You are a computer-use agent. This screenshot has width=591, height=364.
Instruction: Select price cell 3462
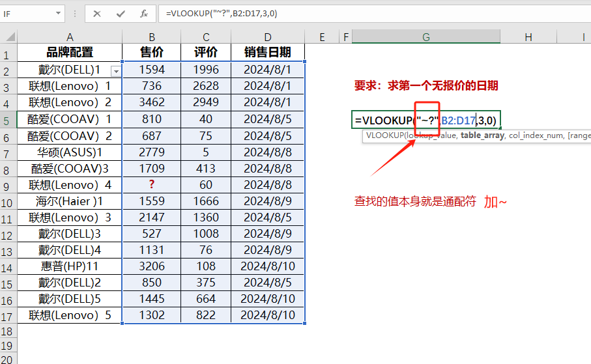152,102
